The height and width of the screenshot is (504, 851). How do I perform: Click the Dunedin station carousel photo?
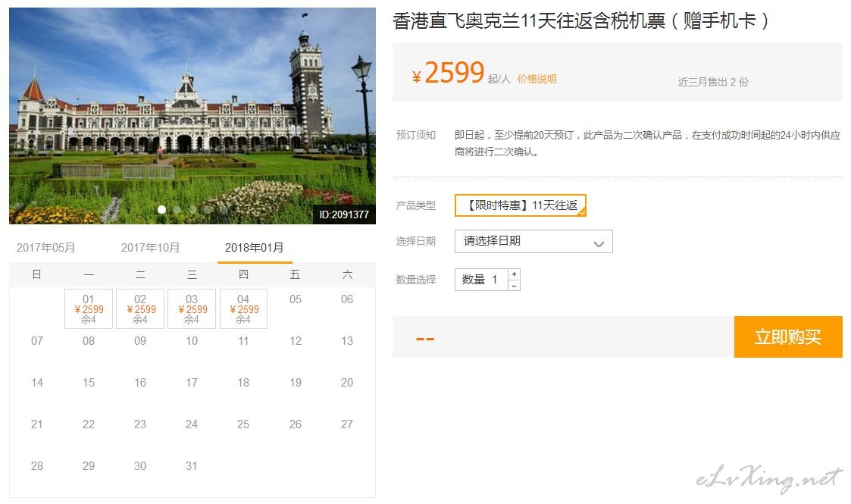coord(192,115)
